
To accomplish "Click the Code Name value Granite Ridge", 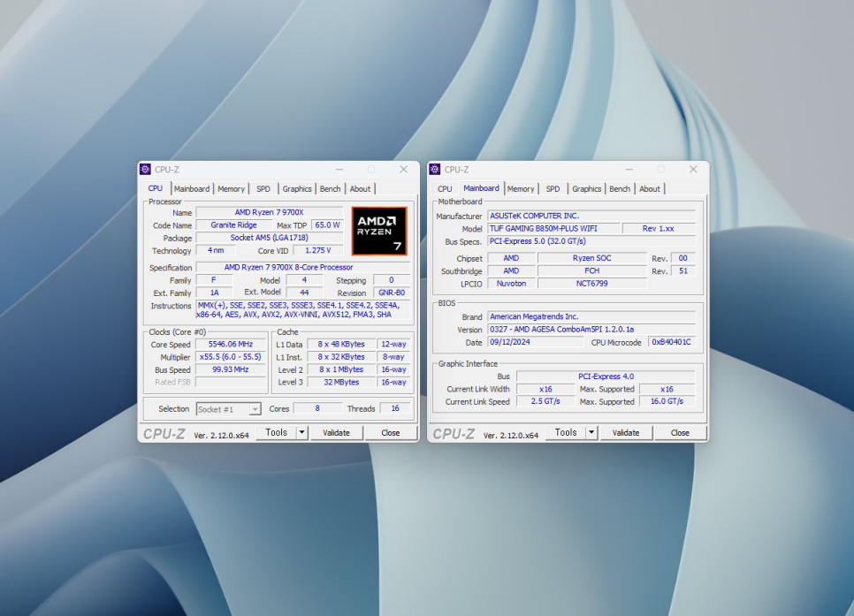I will click(x=233, y=225).
